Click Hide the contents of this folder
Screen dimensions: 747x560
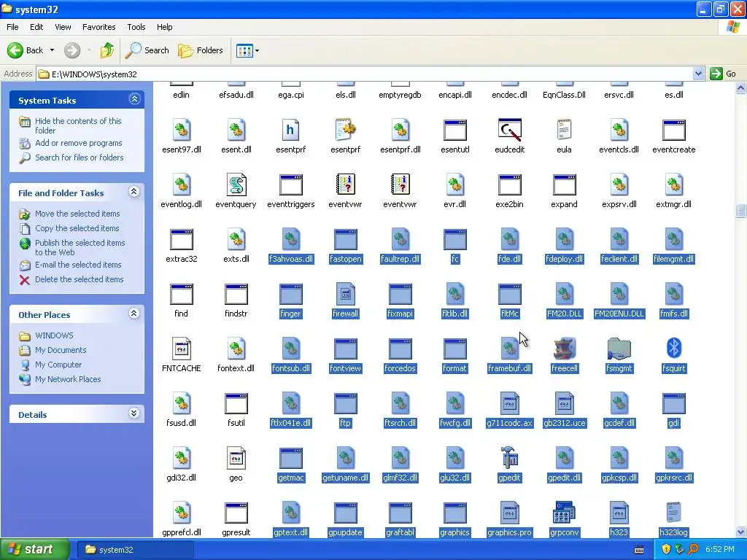coord(78,125)
